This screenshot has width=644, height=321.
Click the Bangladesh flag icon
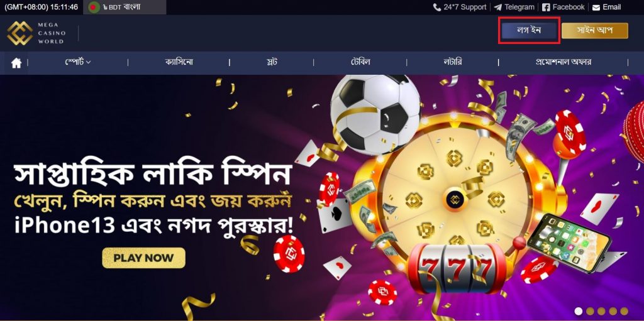coord(94,7)
